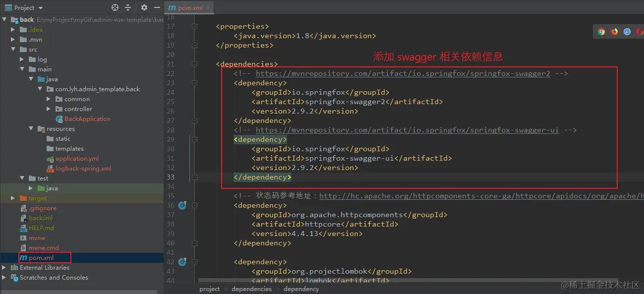644x294 pixels.
Task: Open logback-spring.xml file
Action: click(83, 169)
